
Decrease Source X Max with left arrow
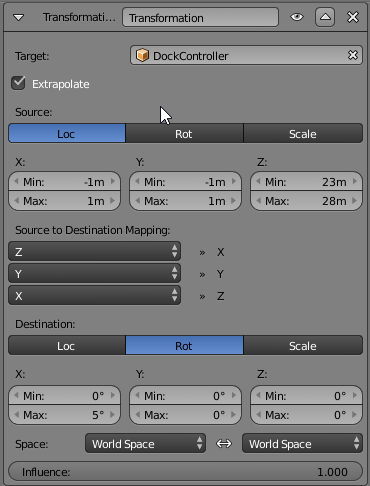click(x=16, y=201)
